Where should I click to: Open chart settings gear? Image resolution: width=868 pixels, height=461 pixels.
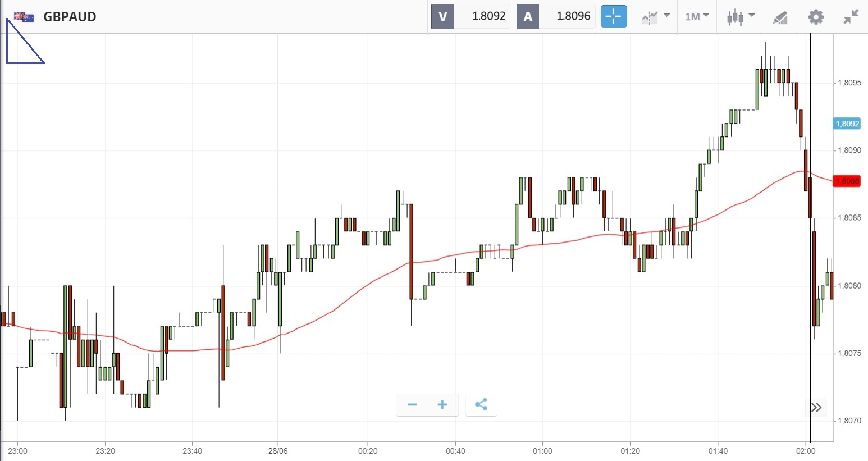point(815,17)
